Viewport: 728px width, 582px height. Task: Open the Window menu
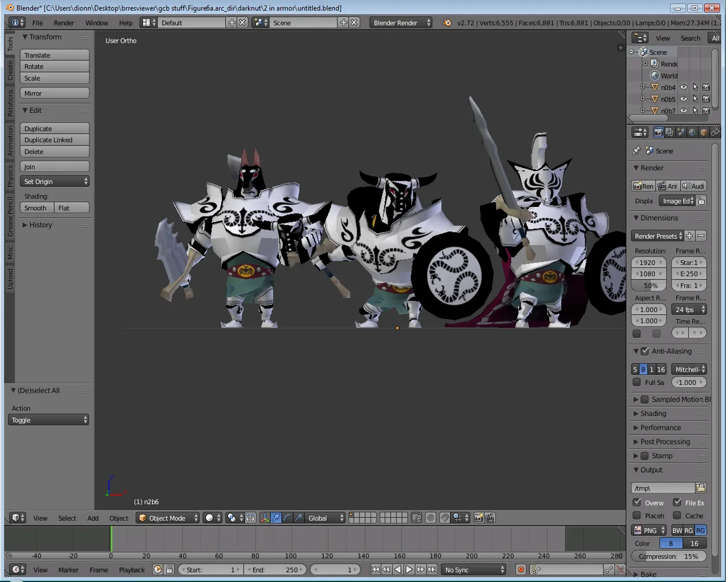pyautogui.click(x=97, y=23)
